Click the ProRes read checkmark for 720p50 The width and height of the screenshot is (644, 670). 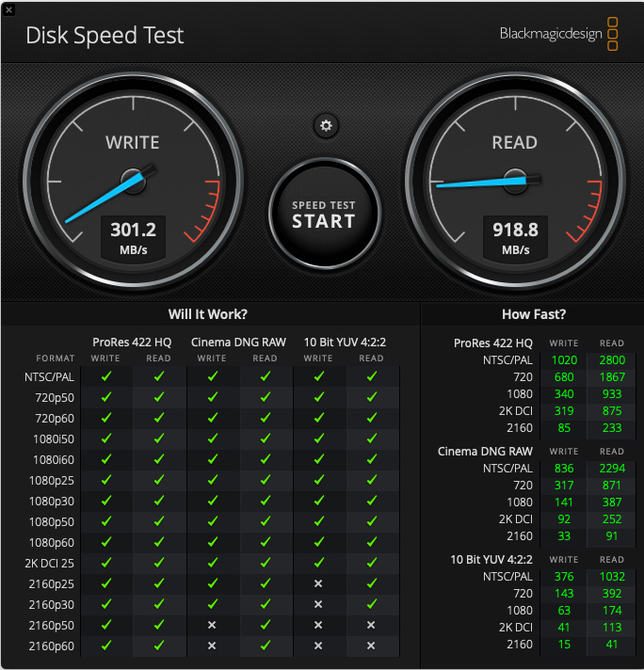pos(159,397)
